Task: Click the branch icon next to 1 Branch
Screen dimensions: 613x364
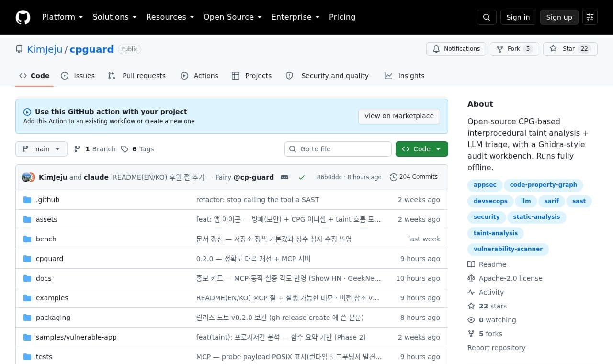Action: pyautogui.click(x=78, y=149)
